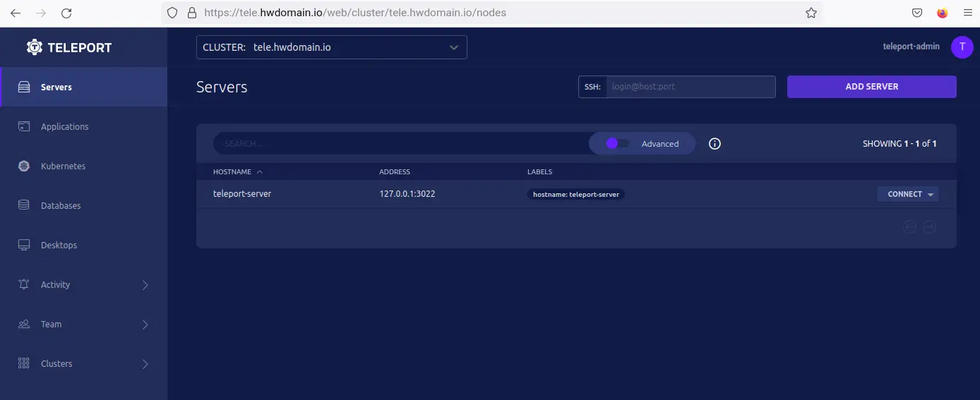
Task: Click the Address column header
Action: click(395, 171)
